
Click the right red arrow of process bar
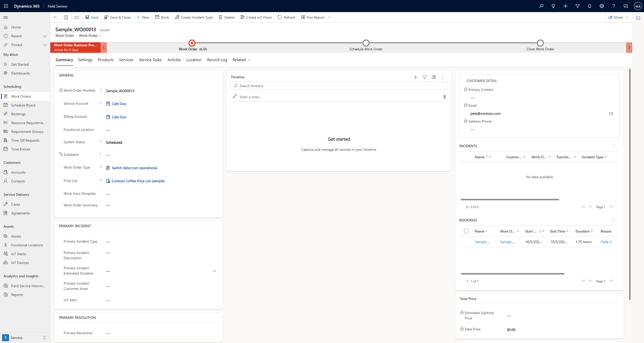pos(629,48)
